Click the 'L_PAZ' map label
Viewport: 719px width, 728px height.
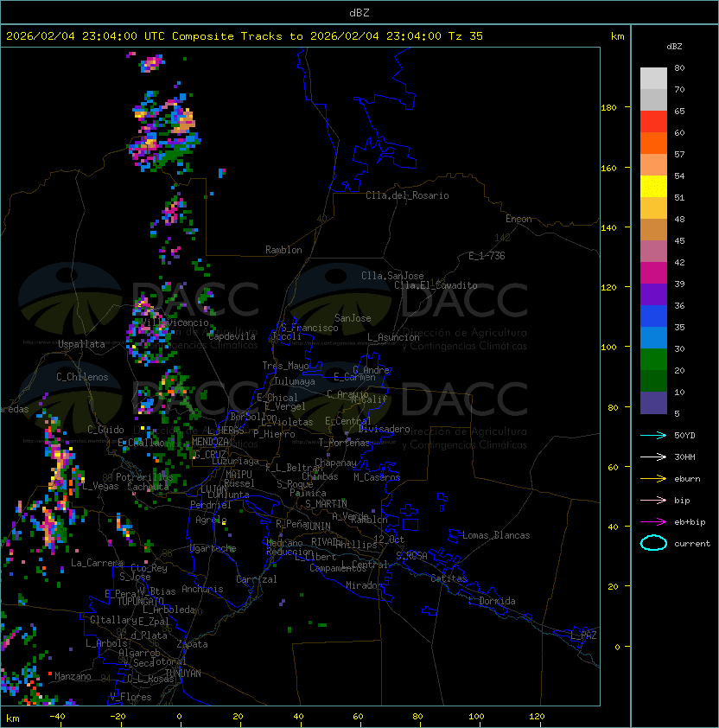[583, 635]
